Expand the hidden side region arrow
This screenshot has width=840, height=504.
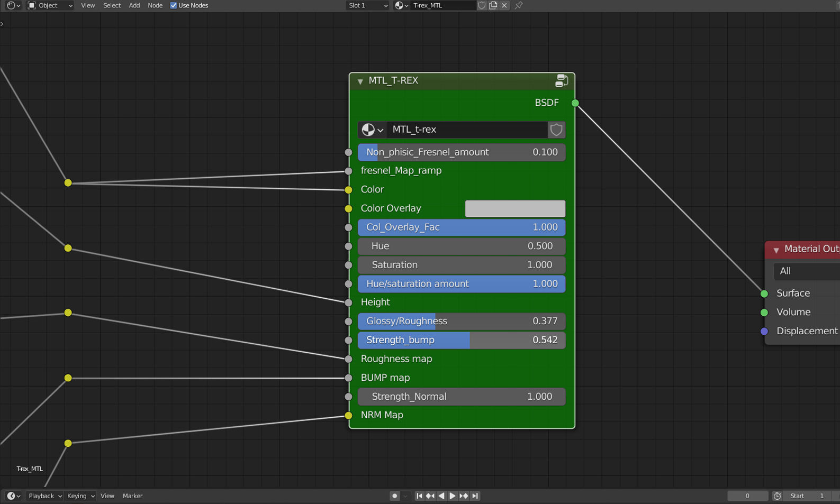point(2,24)
